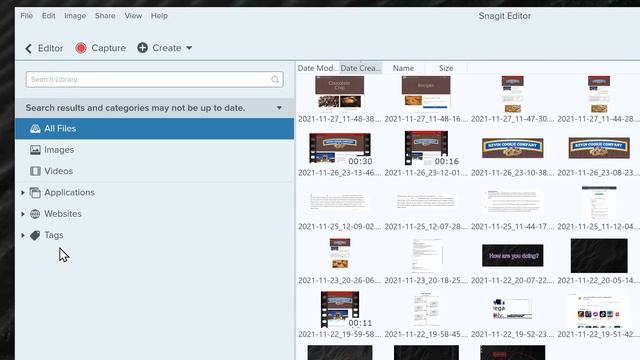Open the Help menu

pyautogui.click(x=159, y=16)
